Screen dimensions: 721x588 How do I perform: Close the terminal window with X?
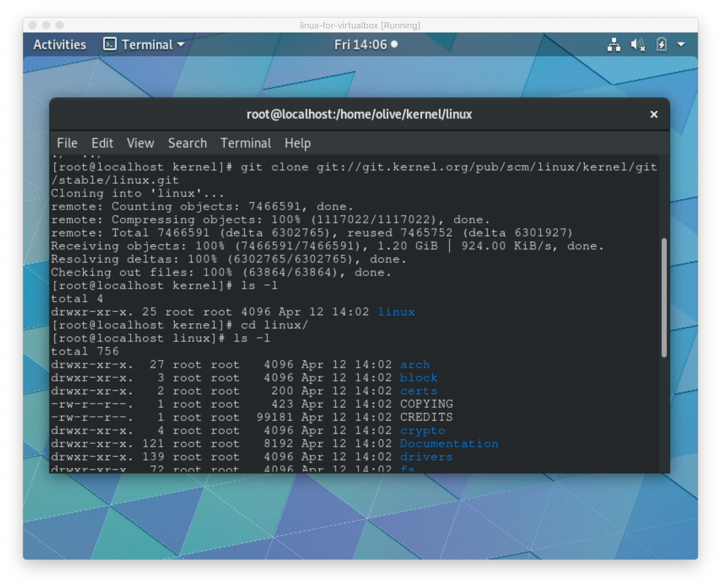pos(654,115)
